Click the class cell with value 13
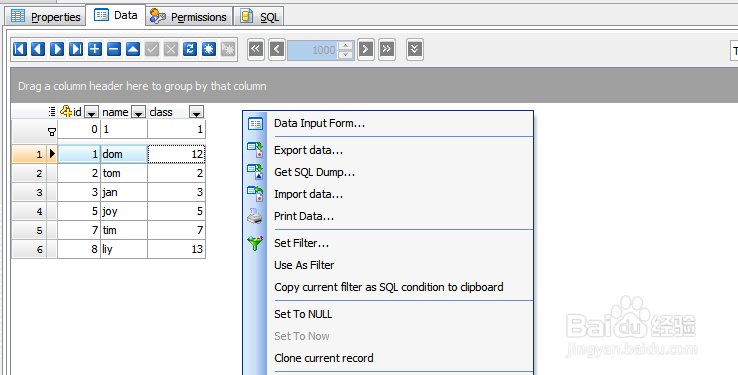 [x=176, y=249]
